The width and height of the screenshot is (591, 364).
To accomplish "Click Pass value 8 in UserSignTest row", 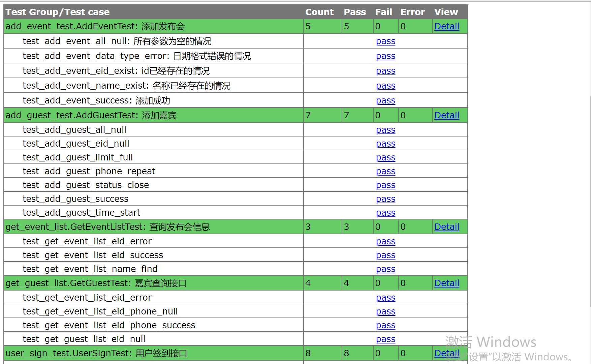I will coord(346,353).
